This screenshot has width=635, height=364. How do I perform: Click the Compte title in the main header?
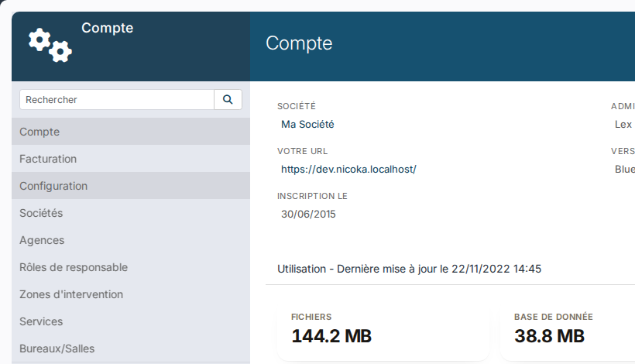click(x=299, y=43)
